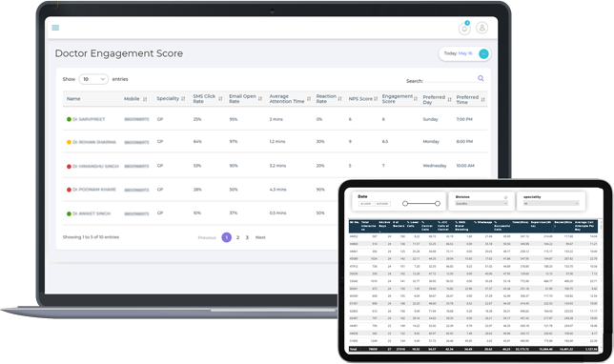This screenshot has height=364, width=614.
Task: Open Dr ROHAN SHARMA name link
Action: pos(94,142)
